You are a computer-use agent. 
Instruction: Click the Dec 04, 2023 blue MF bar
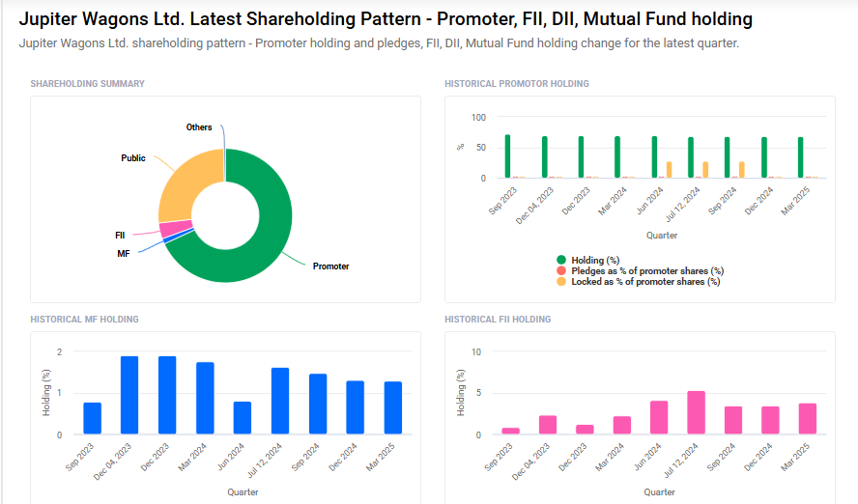click(x=129, y=395)
